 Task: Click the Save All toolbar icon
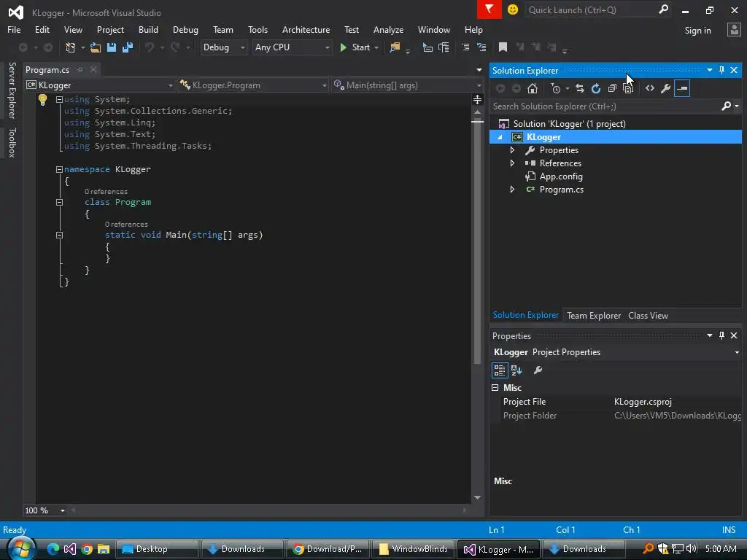pyautogui.click(x=128, y=47)
